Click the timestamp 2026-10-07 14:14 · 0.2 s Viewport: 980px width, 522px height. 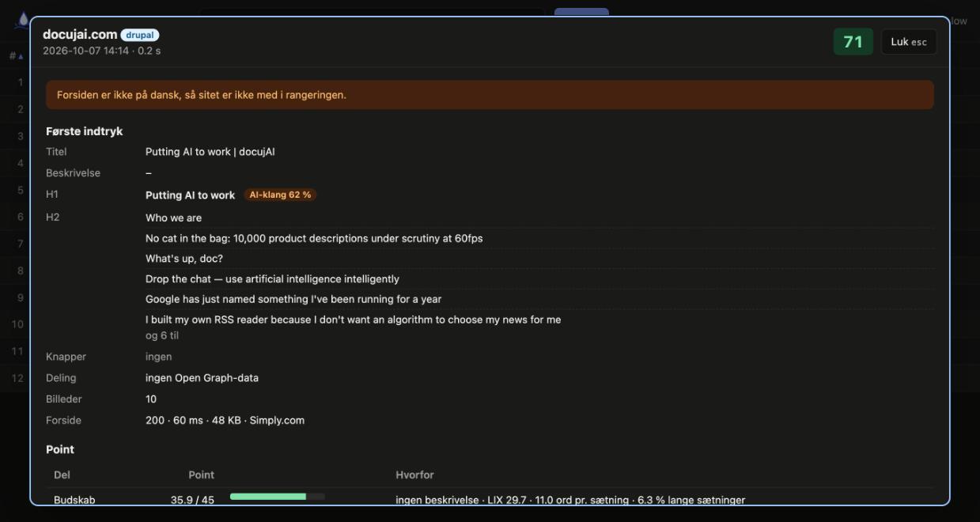102,51
